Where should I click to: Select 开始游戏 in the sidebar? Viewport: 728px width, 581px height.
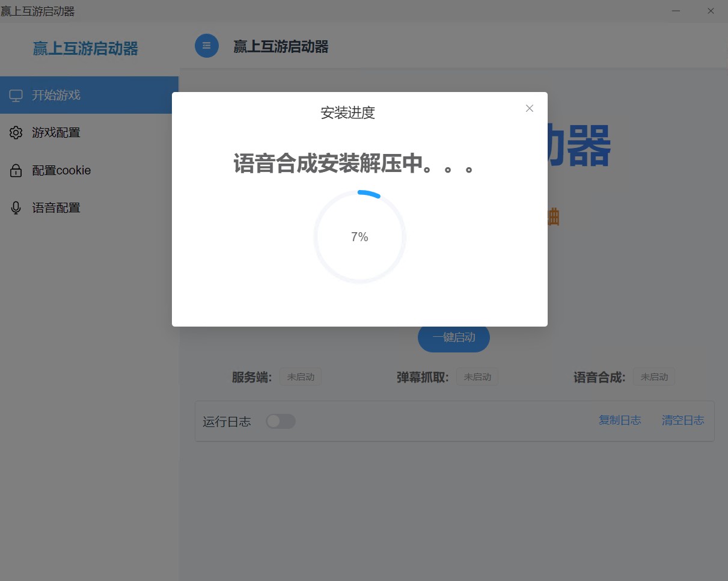pos(56,96)
